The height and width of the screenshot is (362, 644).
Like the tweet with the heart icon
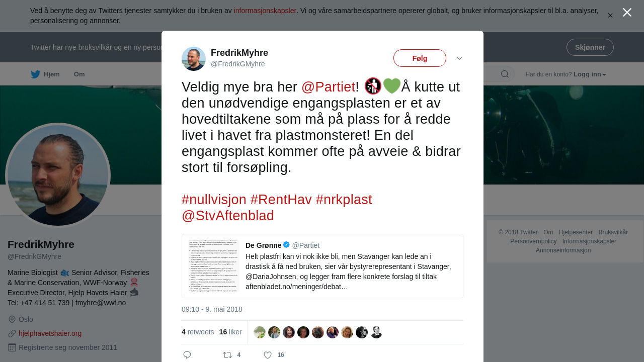click(x=268, y=355)
